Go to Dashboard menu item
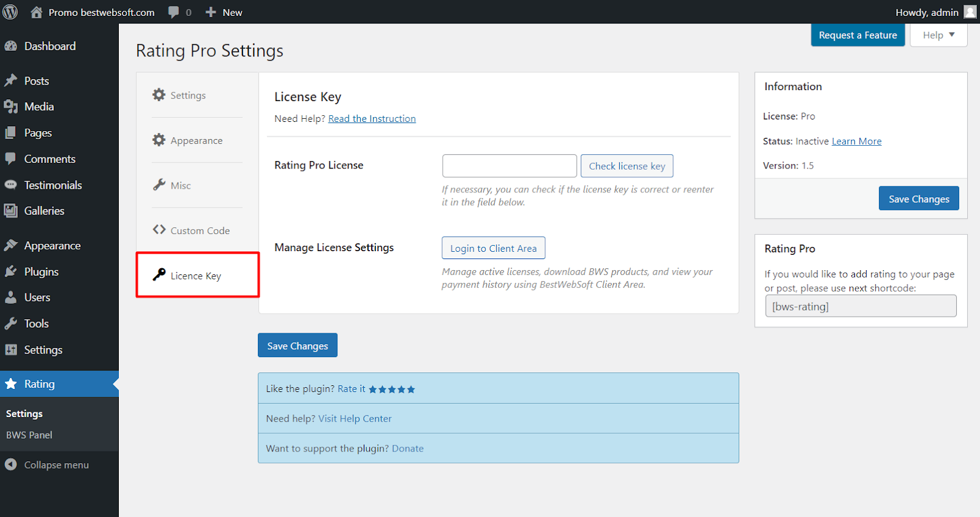The width and height of the screenshot is (980, 517). coord(50,46)
